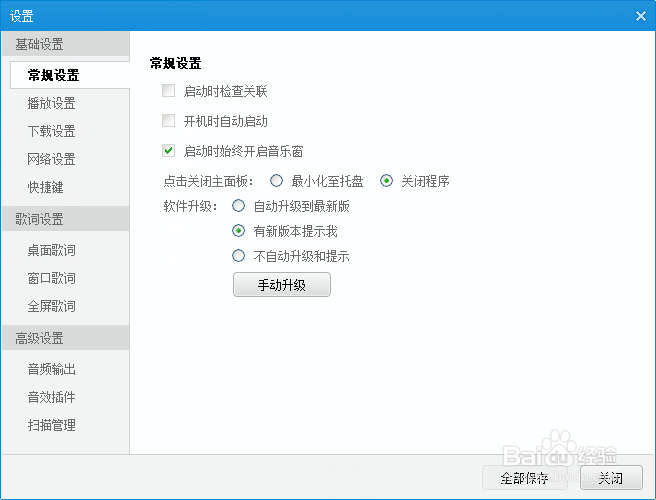
Task: Choose 有新版本提示我 option
Action: coord(238,231)
